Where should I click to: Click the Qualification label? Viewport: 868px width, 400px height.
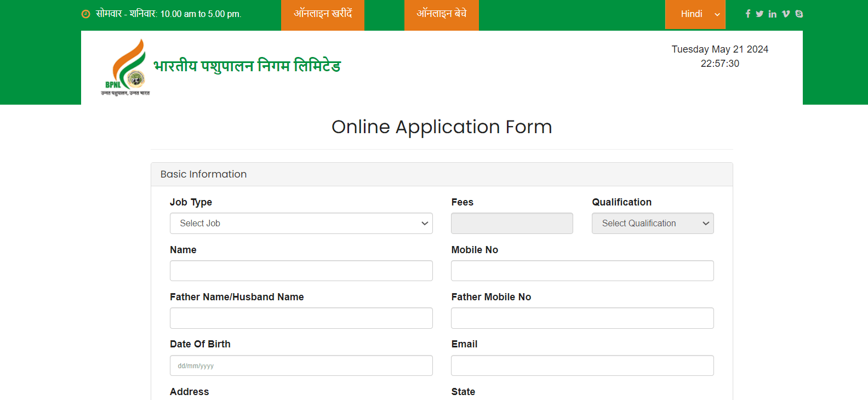622,202
